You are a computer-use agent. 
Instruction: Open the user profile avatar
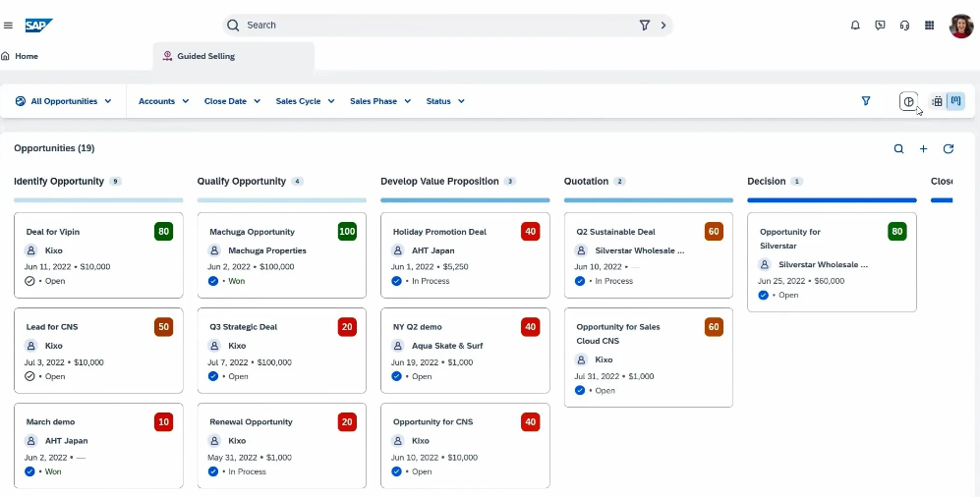point(961,26)
